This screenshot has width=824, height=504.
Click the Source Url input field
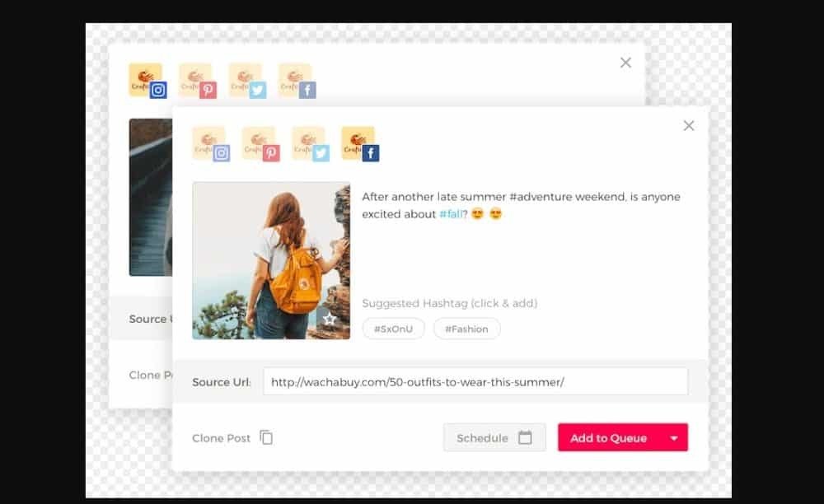(x=475, y=382)
